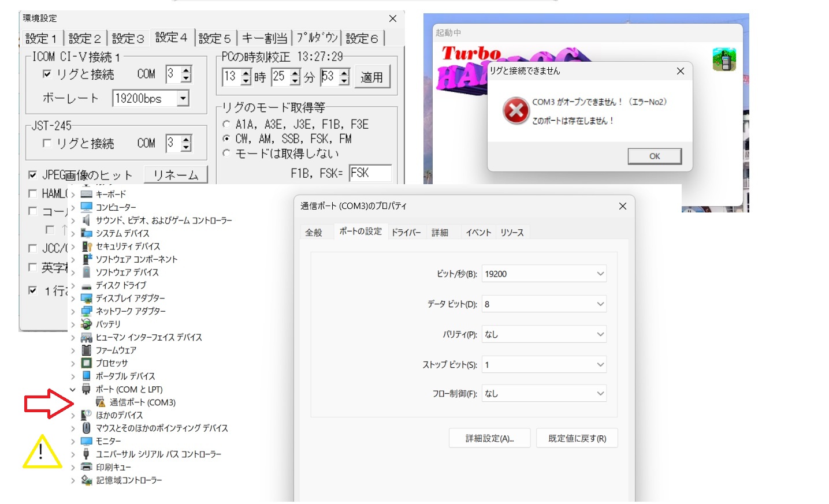Viewport: 829px width, 504px height.
Task: Open the パリティ dropdown
Action: click(544, 334)
